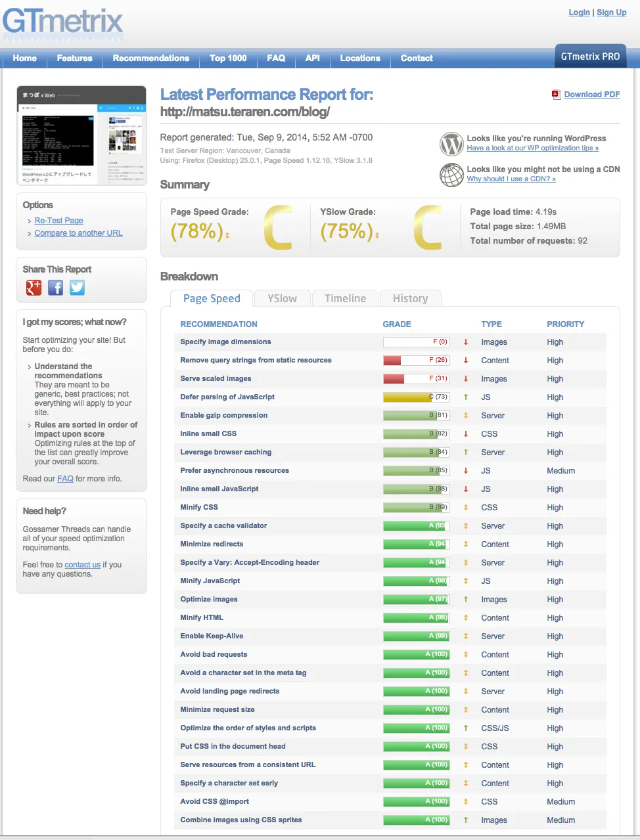Viewport: 640px width, 840px height.
Task: Click red down arrow for Inline small CSS
Action: 466,434
